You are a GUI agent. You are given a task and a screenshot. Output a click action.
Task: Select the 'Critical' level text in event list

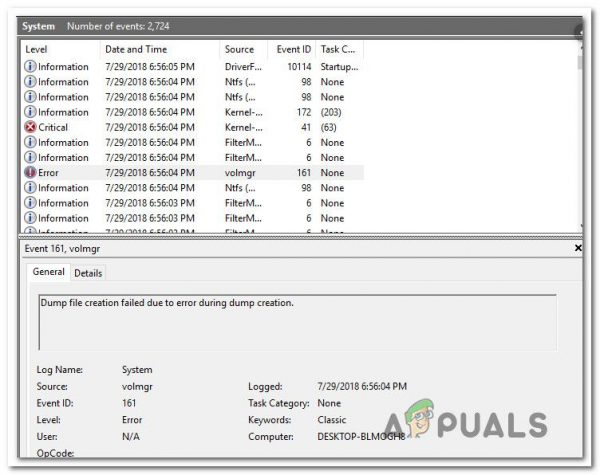pyautogui.click(x=53, y=127)
